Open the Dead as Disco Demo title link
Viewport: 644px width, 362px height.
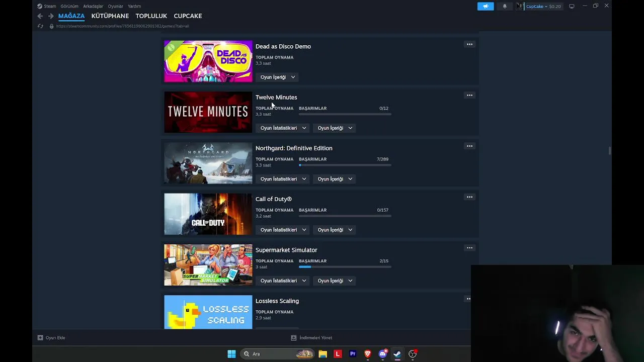click(283, 46)
